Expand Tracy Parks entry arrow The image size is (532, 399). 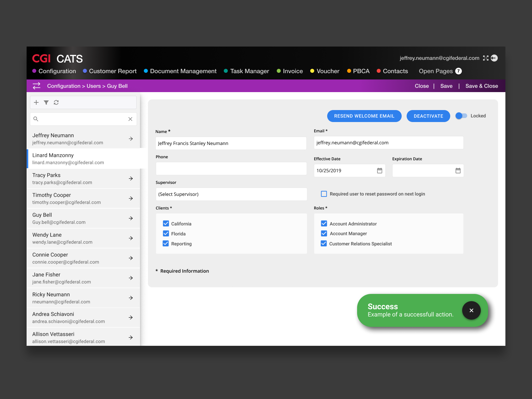(x=131, y=179)
